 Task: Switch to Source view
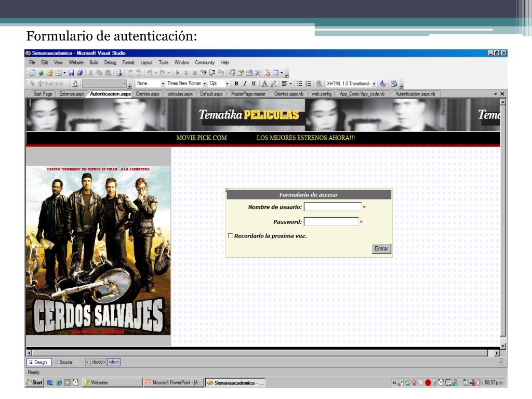tap(63, 362)
